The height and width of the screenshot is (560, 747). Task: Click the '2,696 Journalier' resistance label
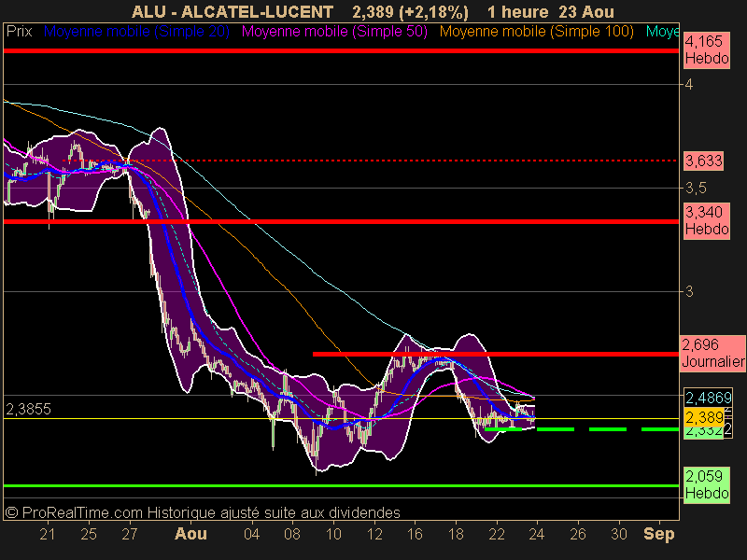click(x=712, y=353)
